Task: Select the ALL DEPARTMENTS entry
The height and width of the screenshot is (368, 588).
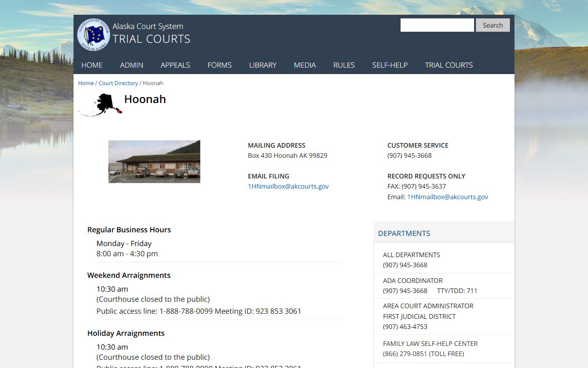Action: point(412,255)
